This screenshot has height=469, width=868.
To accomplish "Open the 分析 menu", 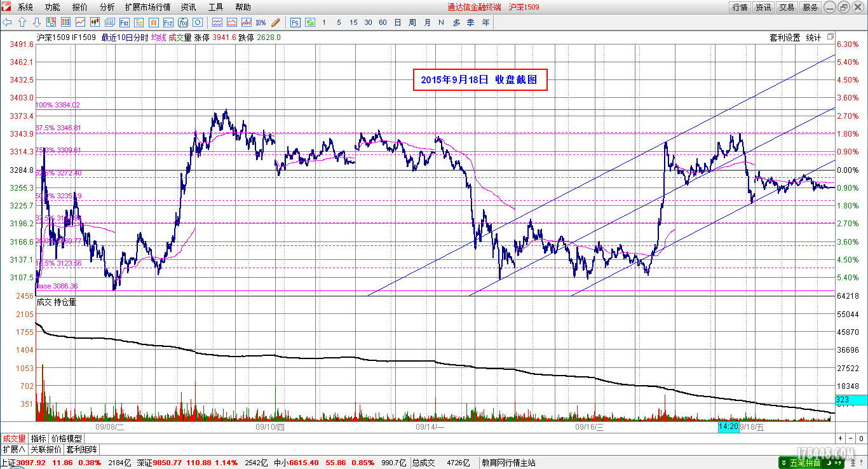I will click(x=107, y=7).
